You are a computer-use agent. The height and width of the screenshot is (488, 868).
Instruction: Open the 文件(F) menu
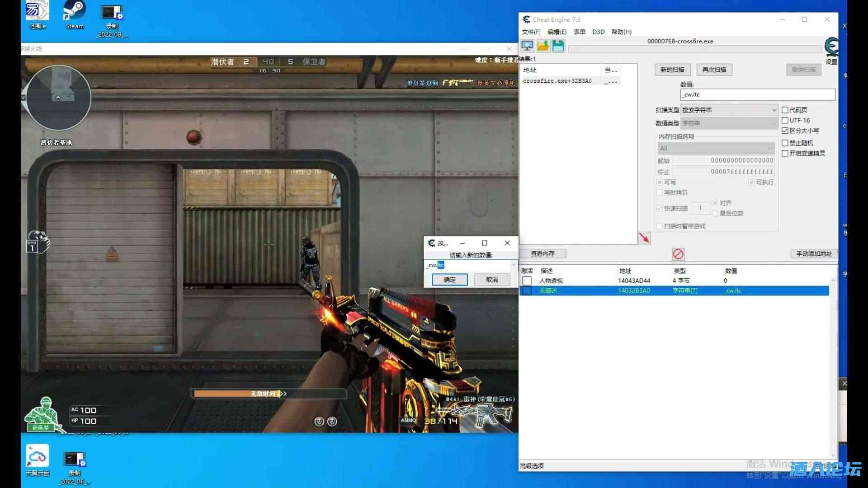tap(531, 32)
